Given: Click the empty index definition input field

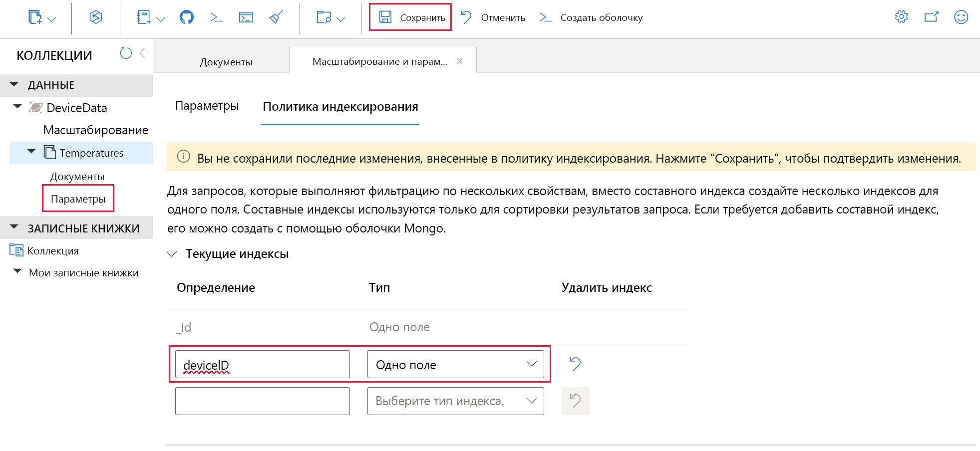Looking at the screenshot, I should [262, 401].
